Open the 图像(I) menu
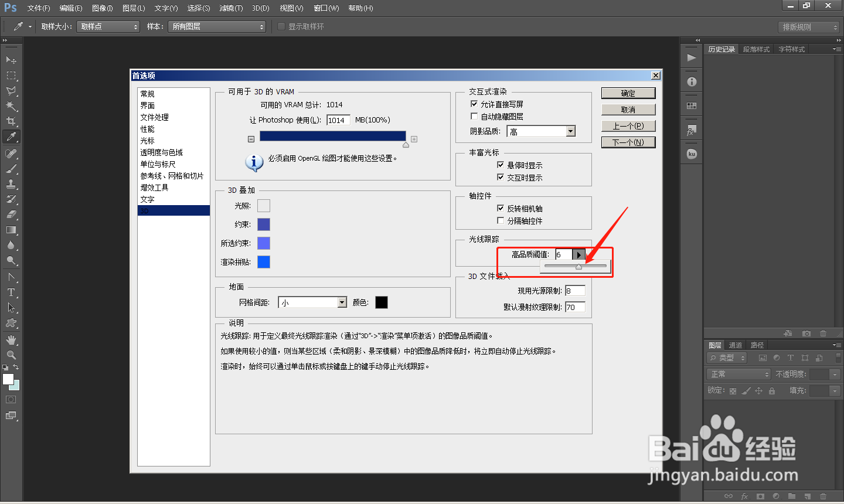Screen dimensions: 844x504 tap(102, 8)
